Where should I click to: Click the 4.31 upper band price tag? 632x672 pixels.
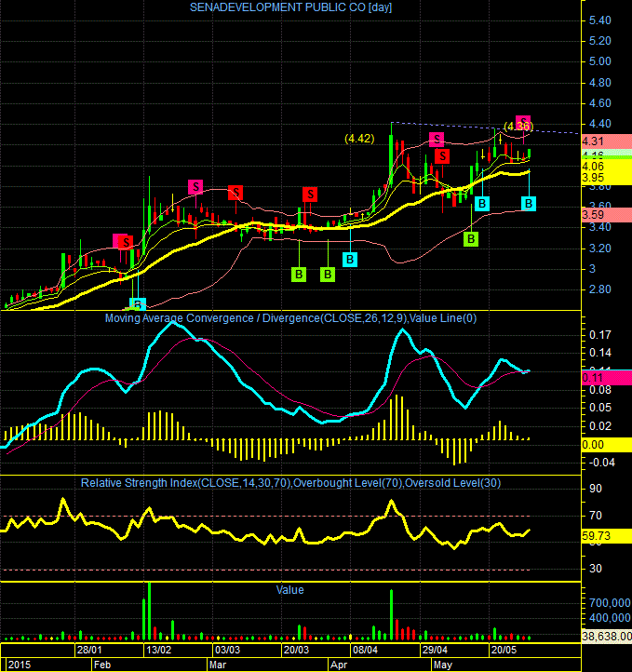(x=606, y=141)
